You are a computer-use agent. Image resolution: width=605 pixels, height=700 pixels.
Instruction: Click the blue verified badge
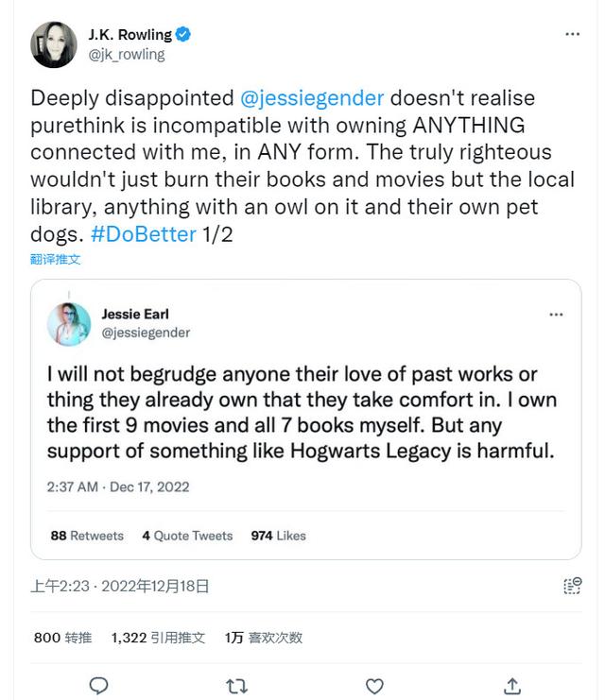pos(183,35)
